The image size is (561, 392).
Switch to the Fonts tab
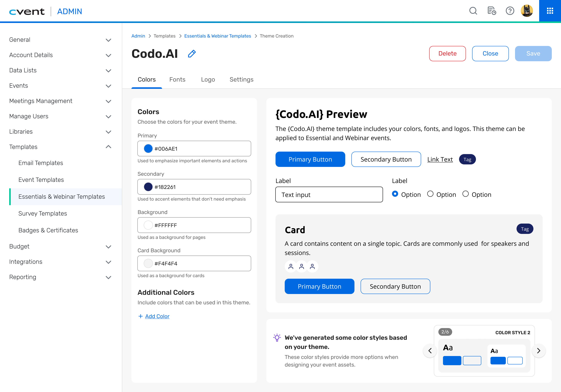177,80
